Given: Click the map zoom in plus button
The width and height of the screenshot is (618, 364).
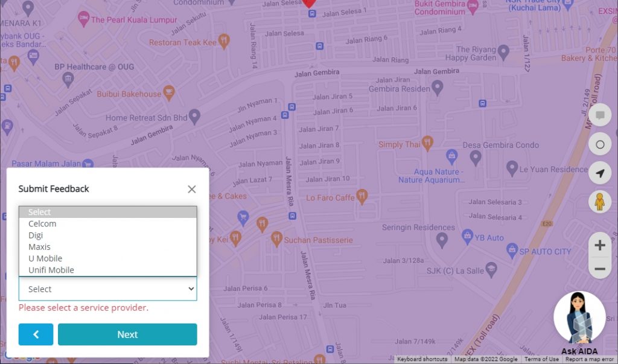Looking at the screenshot, I should [599, 245].
